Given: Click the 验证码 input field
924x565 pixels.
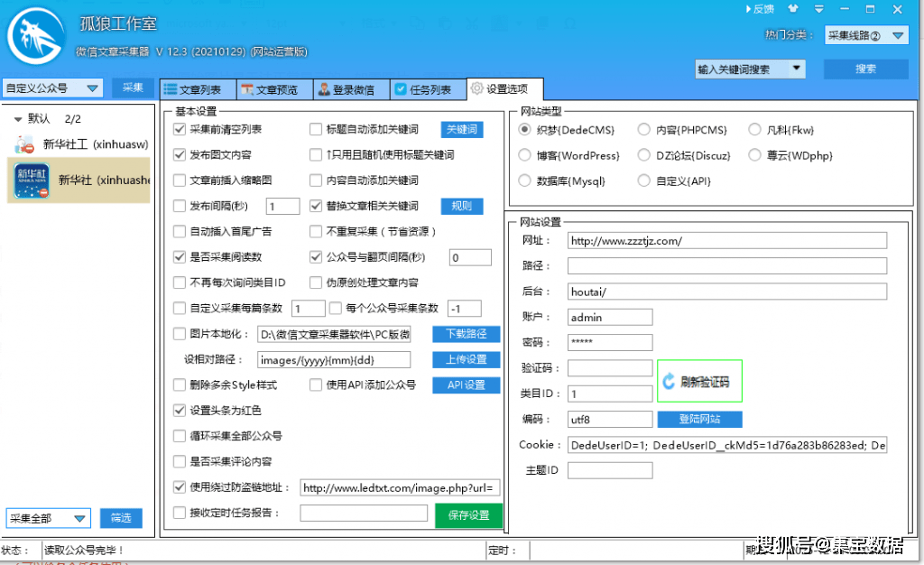Looking at the screenshot, I should pos(610,368).
